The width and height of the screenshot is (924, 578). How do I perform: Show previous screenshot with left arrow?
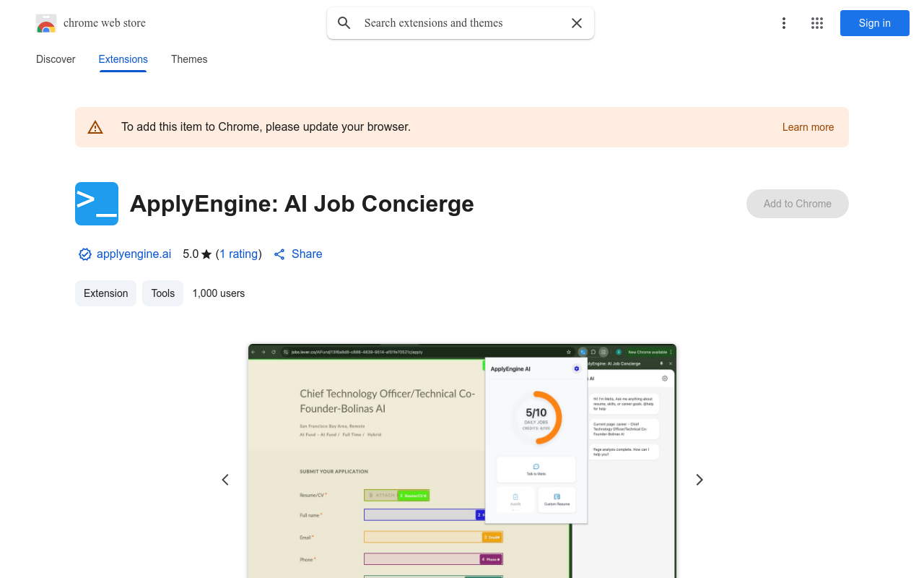pos(225,480)
